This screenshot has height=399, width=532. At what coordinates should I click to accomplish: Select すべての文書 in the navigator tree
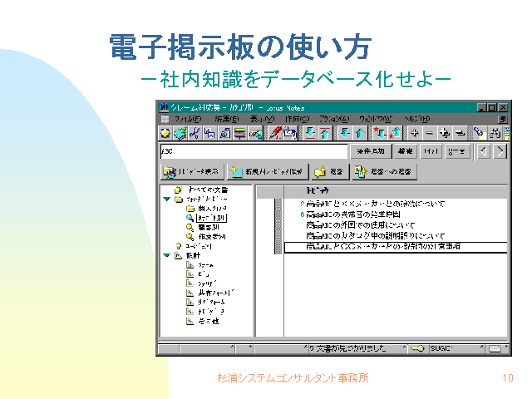point(202,190)
